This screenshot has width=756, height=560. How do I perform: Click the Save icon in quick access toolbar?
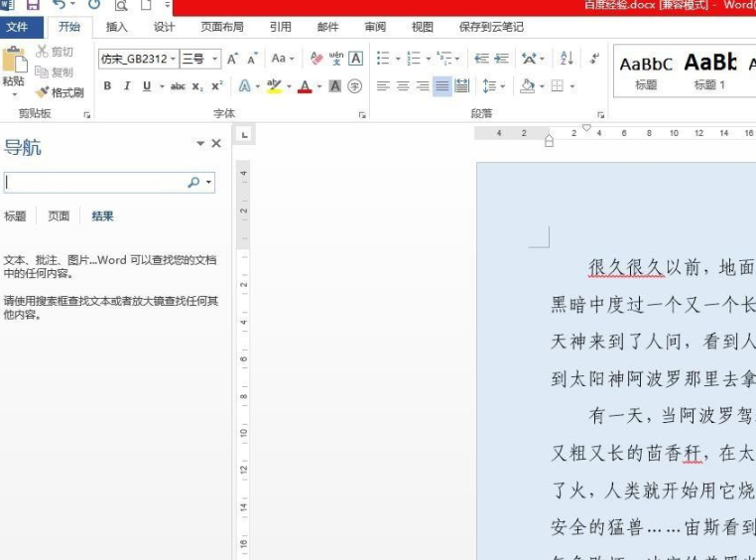[33, 5]
